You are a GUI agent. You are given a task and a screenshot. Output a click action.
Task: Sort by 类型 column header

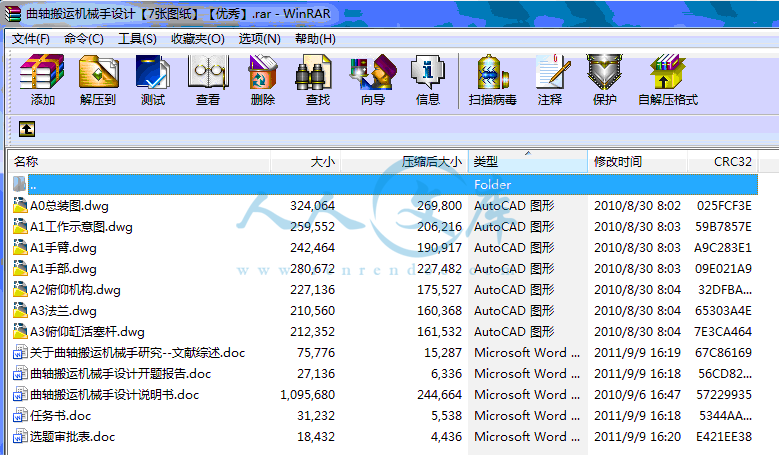[x=528, y=161]
